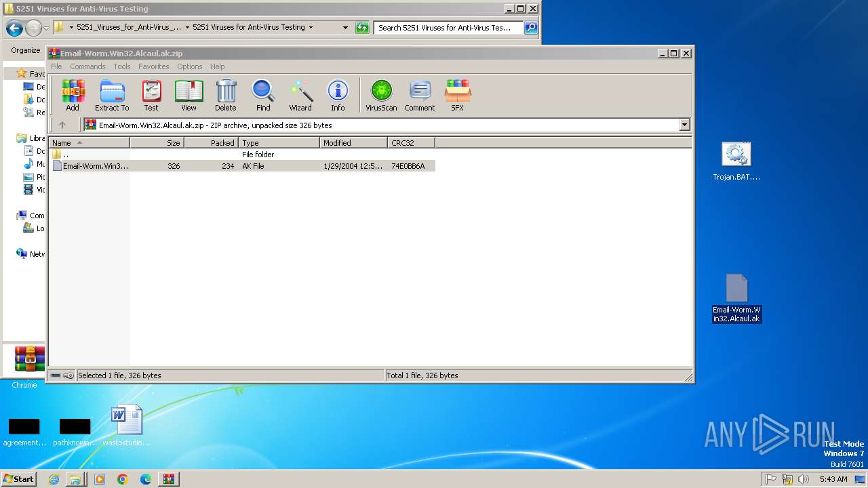This screenshot has width=868, height=488.
Task: Sort by the Type column header
Action: click(x=279, y=143)
